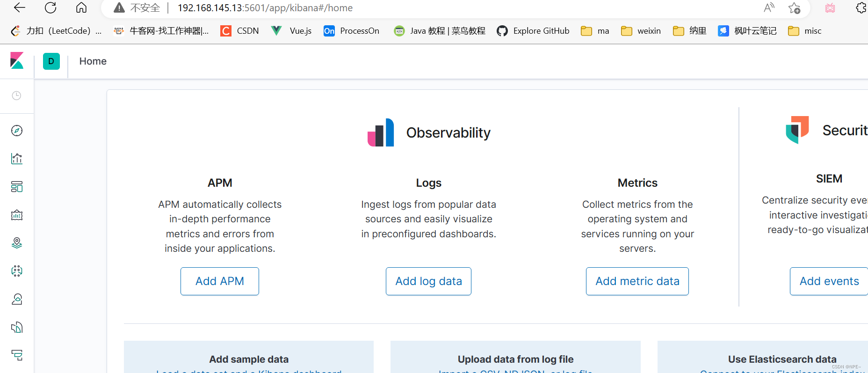Open Upload data from log file card
The width and height of the screenshot is (868, 373).
pos(515,357)
